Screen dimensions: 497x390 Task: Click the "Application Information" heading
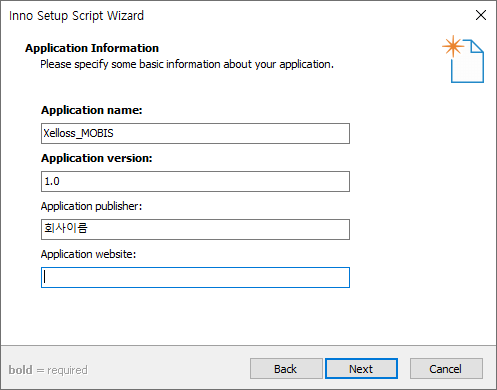[92, 48]
